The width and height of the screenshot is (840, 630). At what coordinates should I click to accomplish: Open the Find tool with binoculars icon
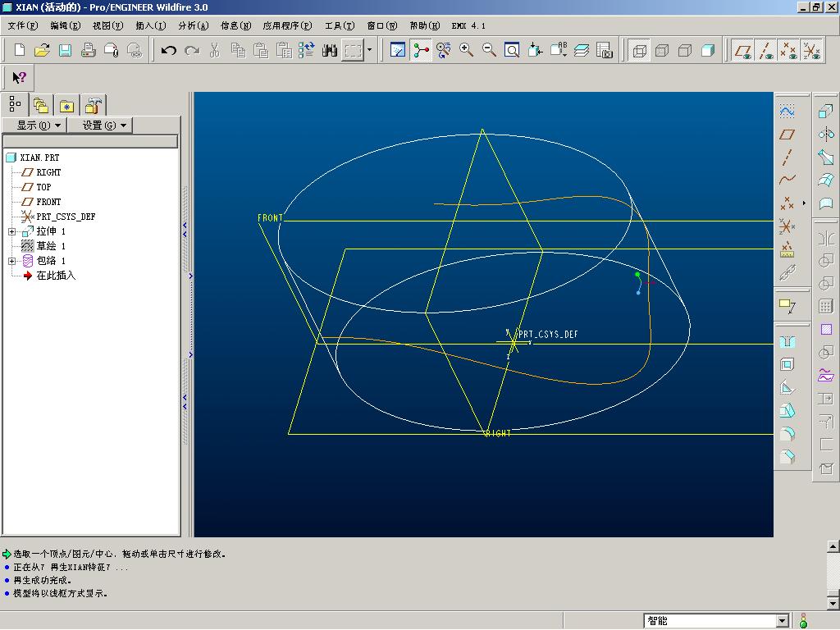(330, 50)
